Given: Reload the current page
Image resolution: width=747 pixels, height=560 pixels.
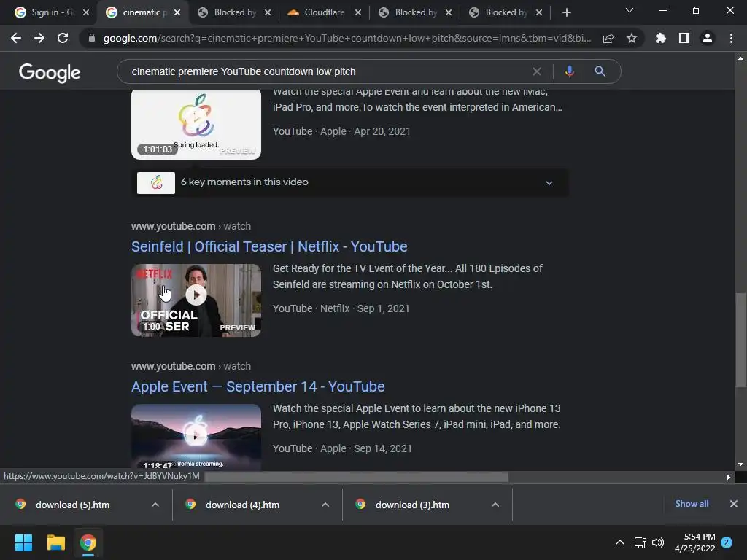Looking at the screenshot, I should (63, 38).
